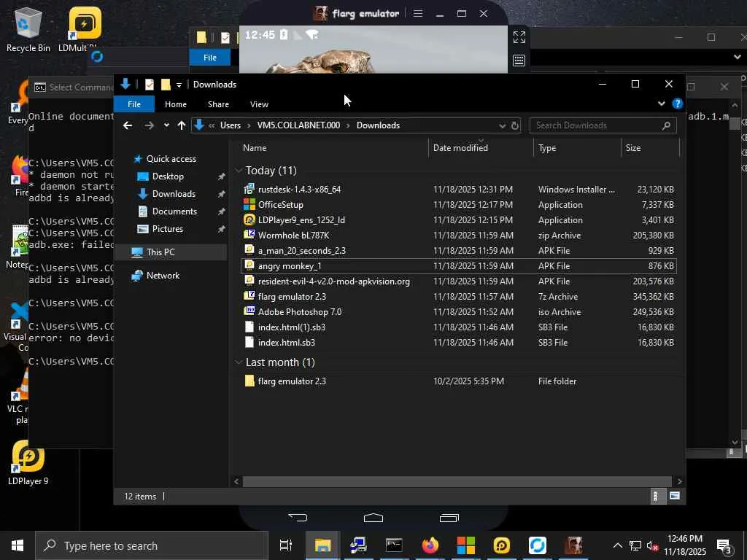747x560 pixels.
Task: Click the horizontal scrollbar in file list
Action: 457,481
